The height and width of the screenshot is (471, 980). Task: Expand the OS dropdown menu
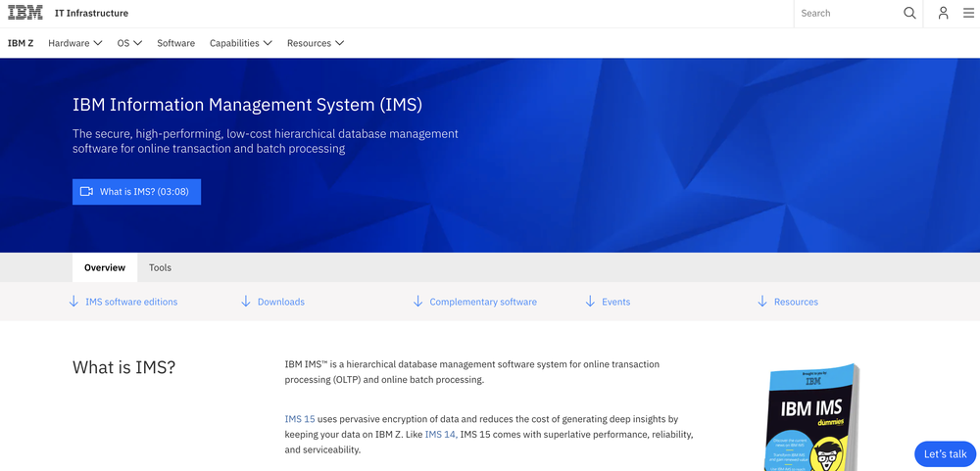coord(129,43)
